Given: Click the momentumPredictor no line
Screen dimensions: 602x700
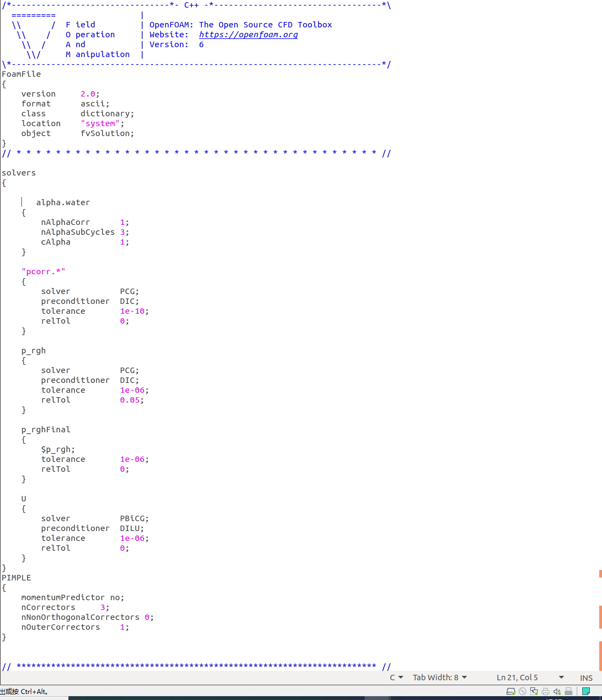Looking at the screenshot, I should tap(72, 597).
